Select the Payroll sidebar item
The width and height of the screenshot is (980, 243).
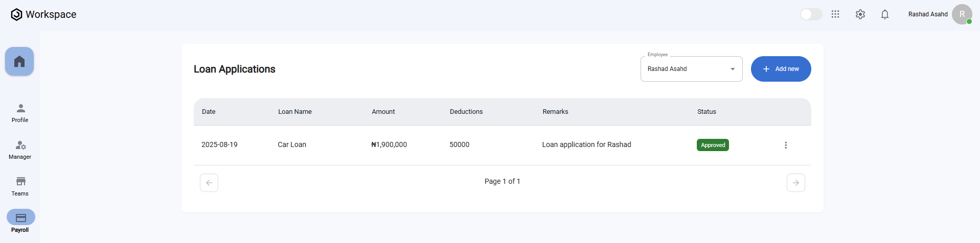[x=20, y=222]
